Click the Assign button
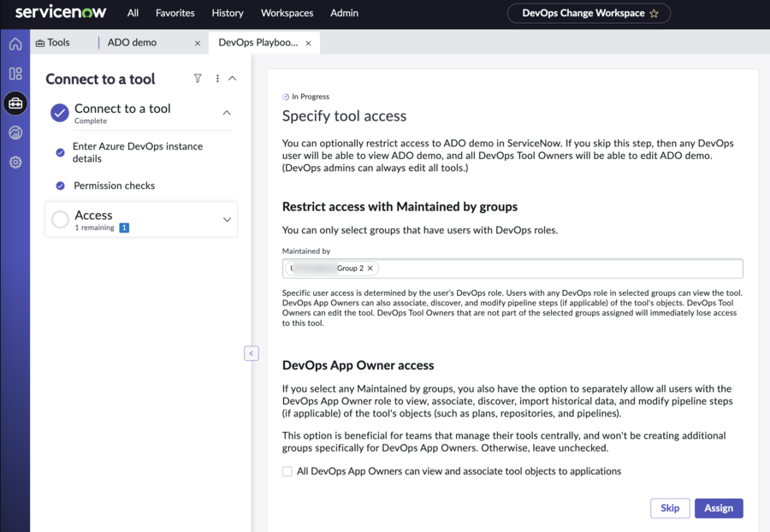 (719, 508)
